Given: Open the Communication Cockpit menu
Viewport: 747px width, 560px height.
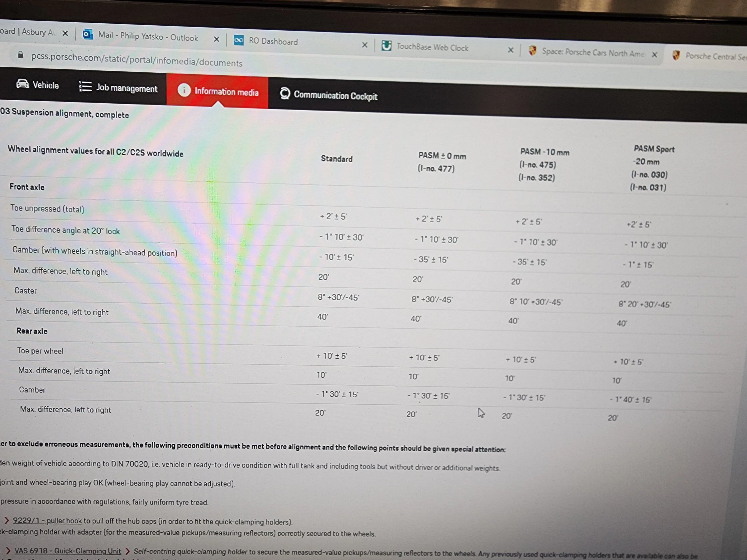Looking at the screenshot, I should click(x=329, y=95).
